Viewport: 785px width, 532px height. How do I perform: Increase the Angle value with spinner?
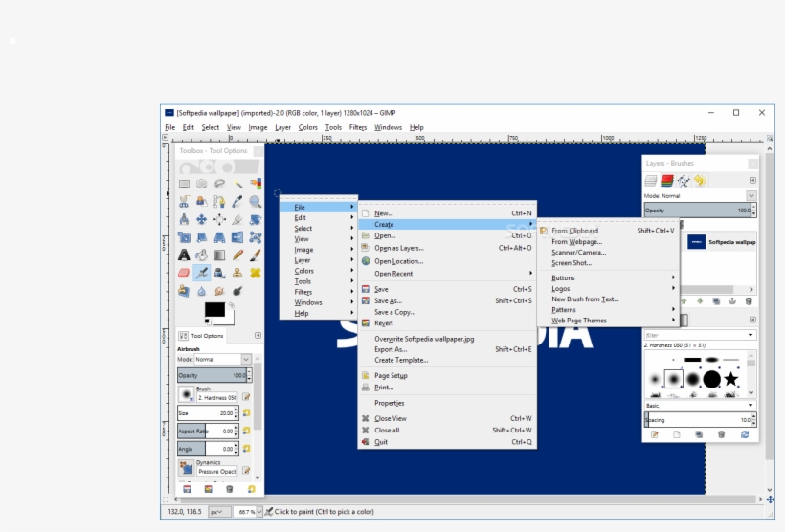click(x=236, y=446)
